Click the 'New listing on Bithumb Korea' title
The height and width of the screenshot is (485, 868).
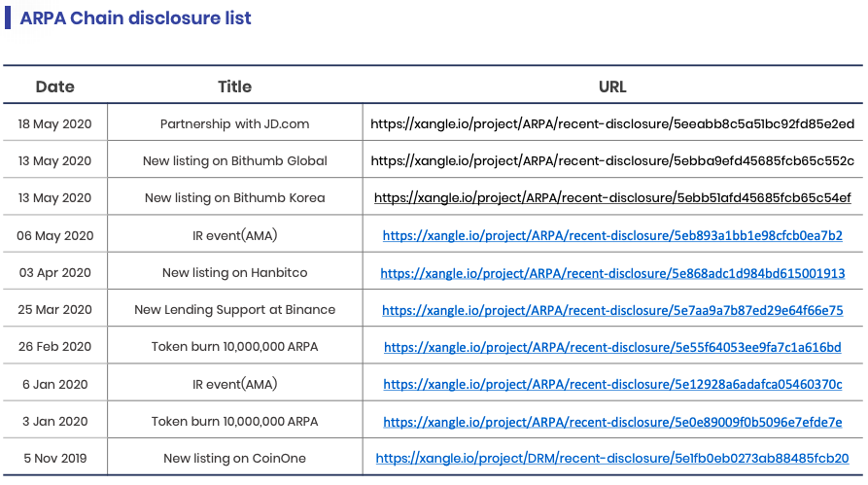(234, 198)
